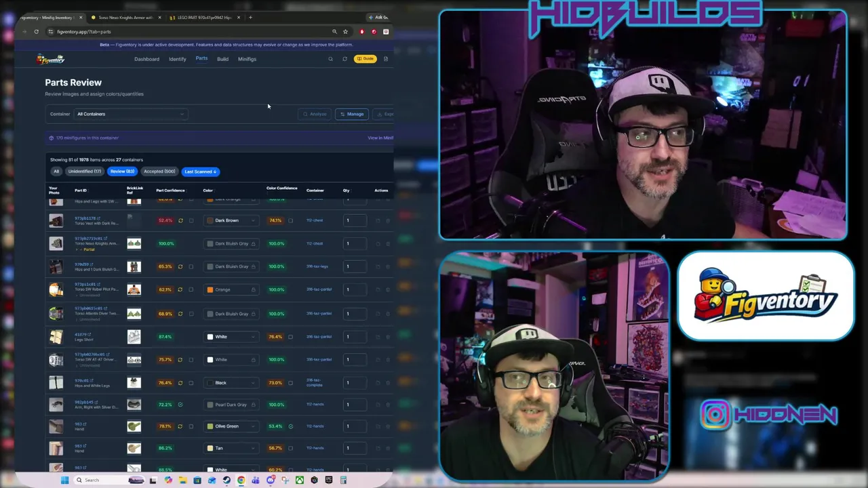Open Steam from taskbar
Screen dimensions: 868x488
coord(226,480)
